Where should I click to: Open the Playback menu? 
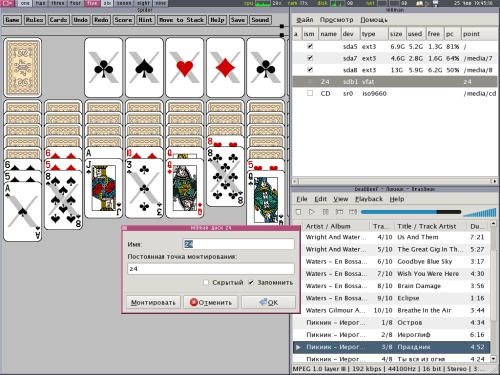(x=369, y=199)
